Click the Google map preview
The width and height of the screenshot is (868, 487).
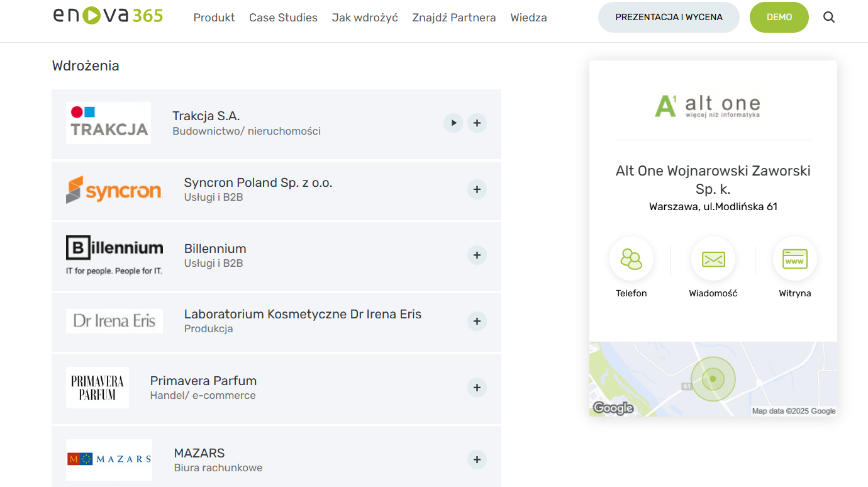coord(713,379)
